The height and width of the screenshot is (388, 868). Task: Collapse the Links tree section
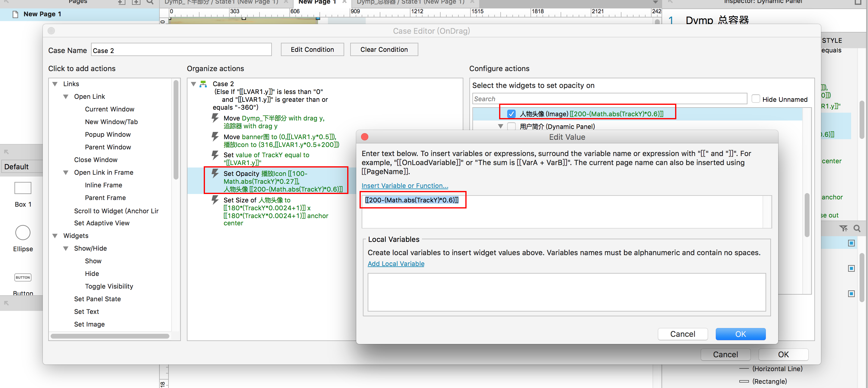point(55,84)
